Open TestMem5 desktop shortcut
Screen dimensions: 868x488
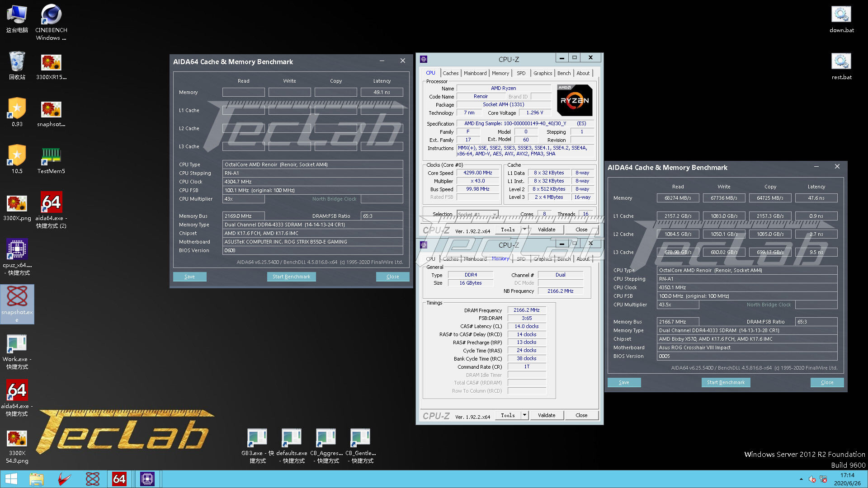(x=51, y=160)
